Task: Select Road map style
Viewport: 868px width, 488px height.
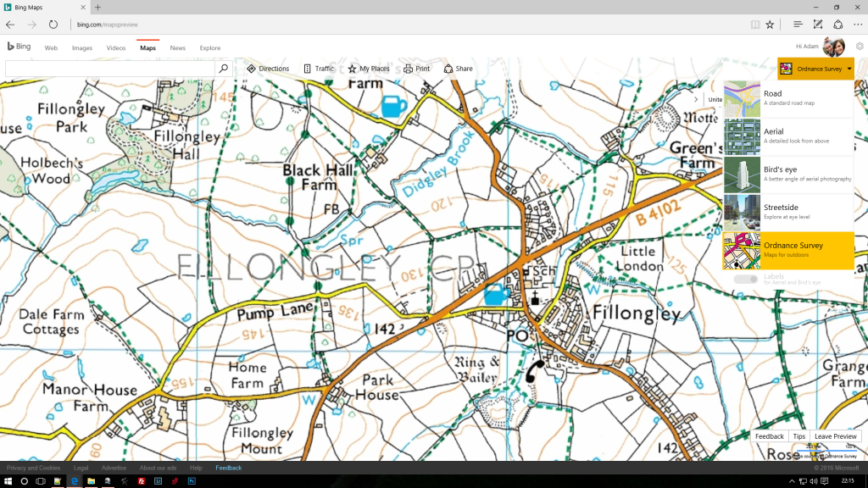Action: 788,98
